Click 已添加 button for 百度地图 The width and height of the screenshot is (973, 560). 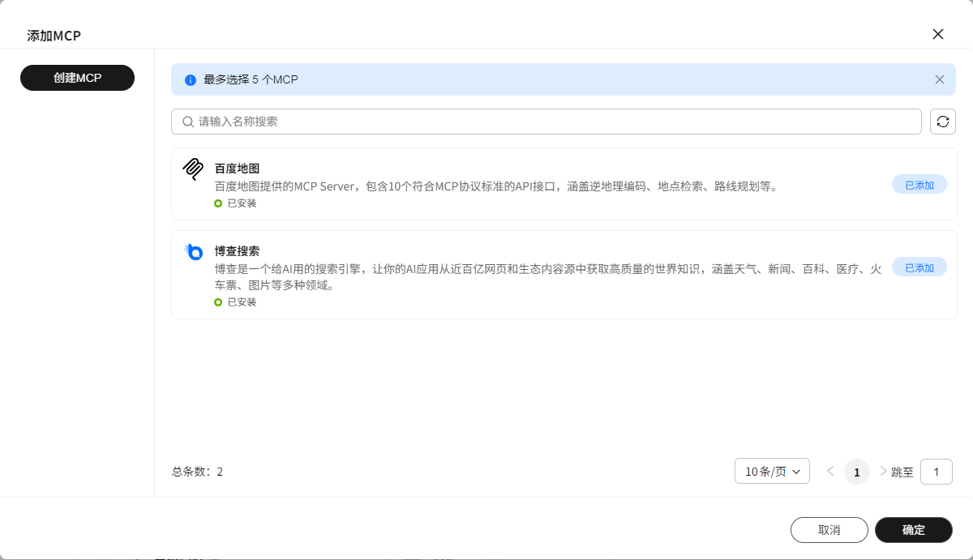point(919,185)
